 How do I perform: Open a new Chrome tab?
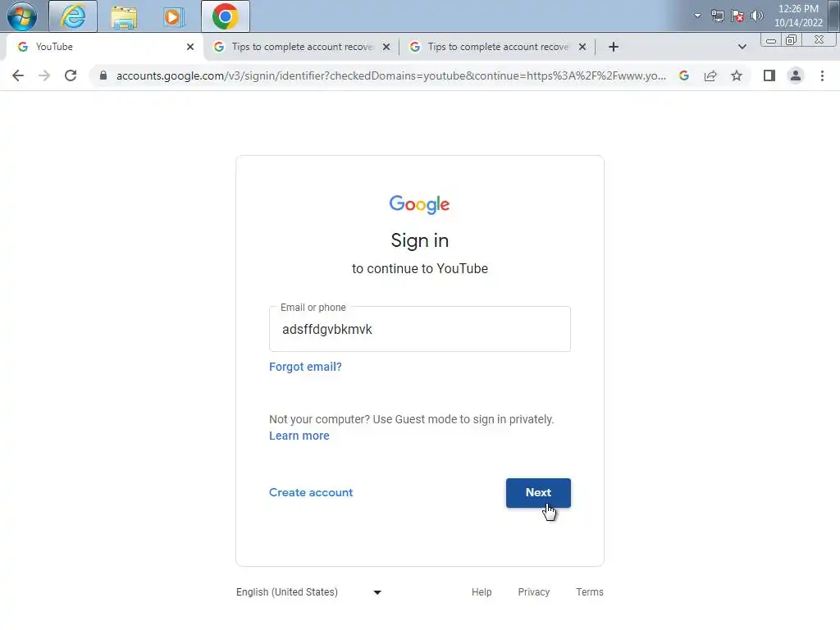click(x=614, y=47)
